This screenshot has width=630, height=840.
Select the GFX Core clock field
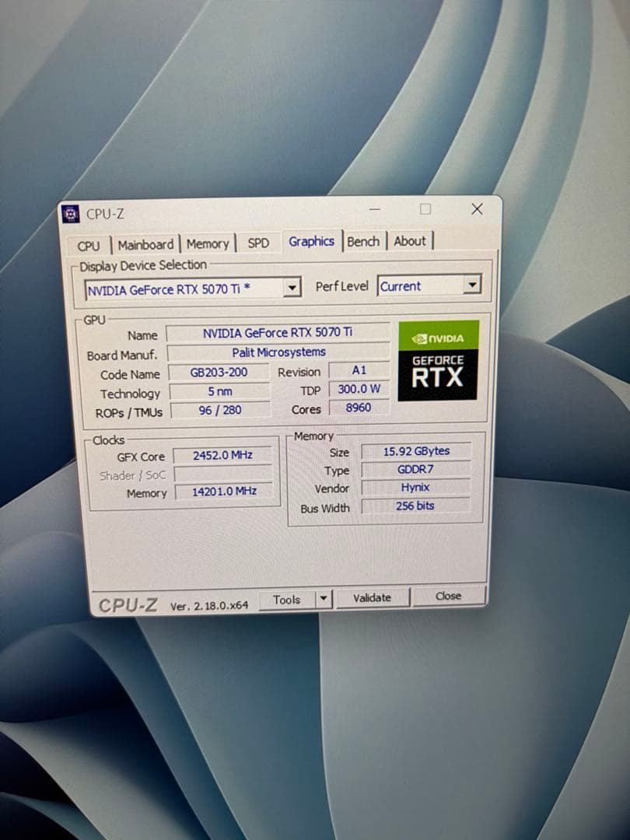pyautogui.click(x=225, y=456)
